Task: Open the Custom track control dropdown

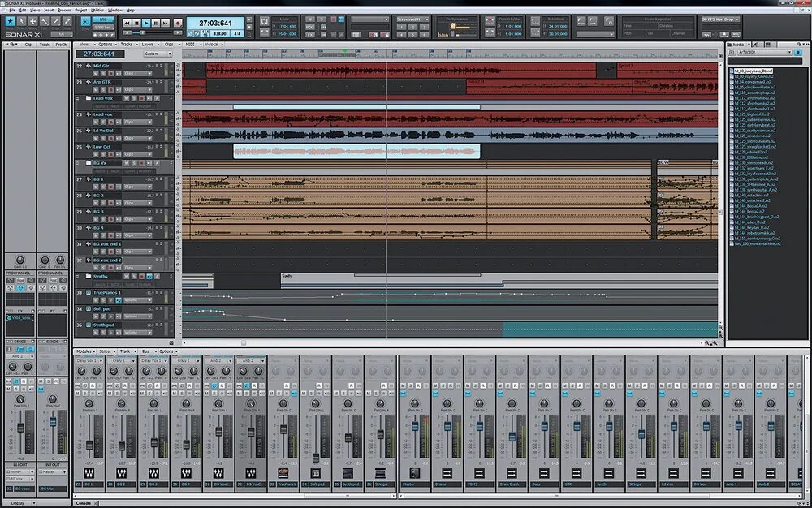Action: click(158, 54)
